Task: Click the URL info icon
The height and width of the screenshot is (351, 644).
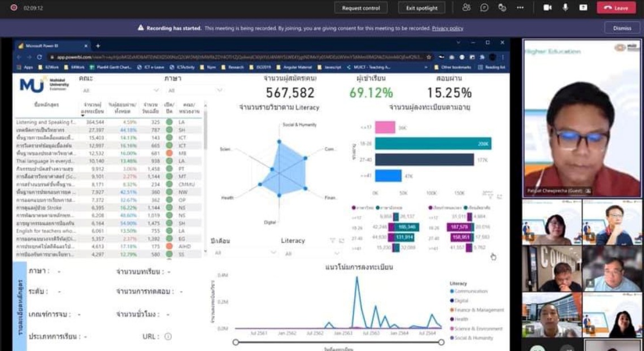Action: 168,336
